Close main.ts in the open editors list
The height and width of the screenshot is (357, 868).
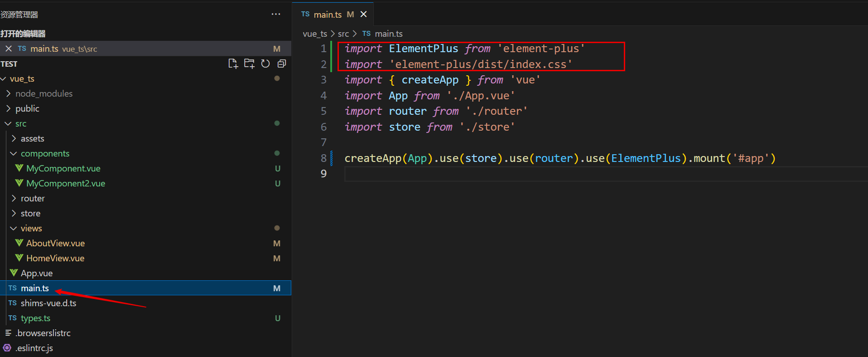coord(9,49)
